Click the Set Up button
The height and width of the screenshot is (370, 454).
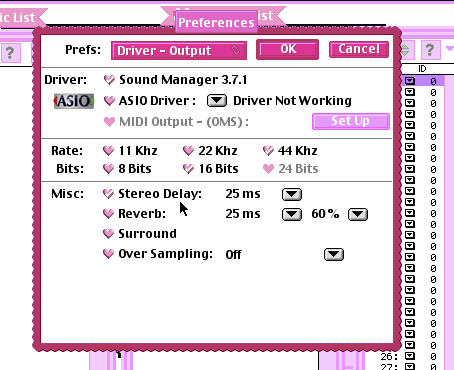351,121
